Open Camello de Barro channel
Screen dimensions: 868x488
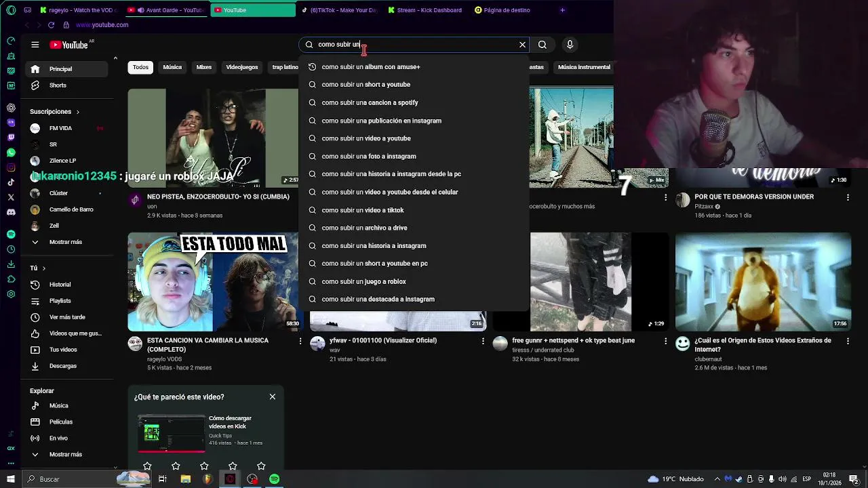[66, 209]
